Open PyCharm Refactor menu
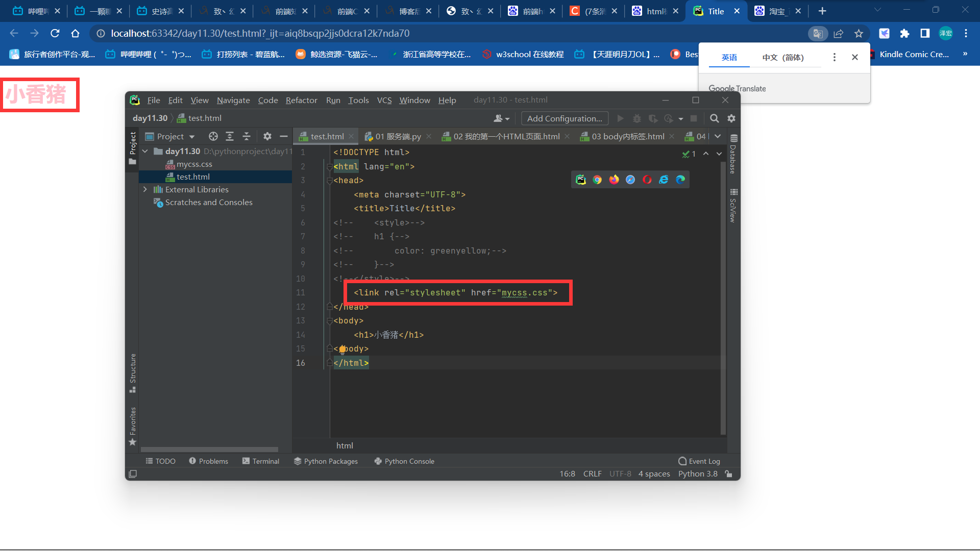Viewport: 980px width, 551px height. click(x=301, y=100)
